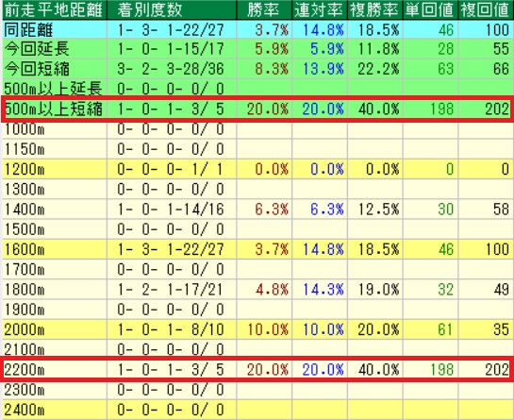The image size is (514, 420).
Task: Select the 1200m row label
Action: click(x=25, y=169)
